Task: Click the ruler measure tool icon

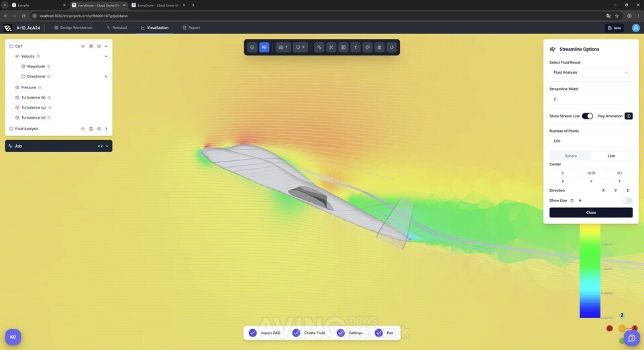Action: point(319,47)
